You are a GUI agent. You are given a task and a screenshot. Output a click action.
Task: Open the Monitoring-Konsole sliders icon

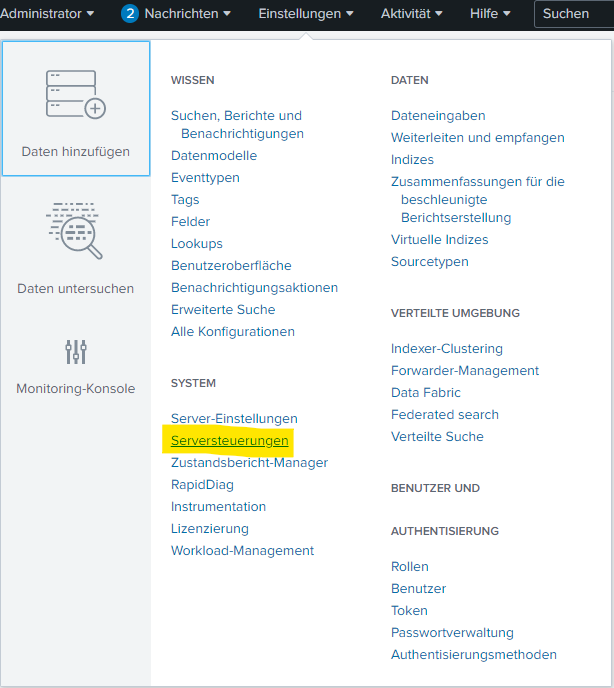coord(76,352)
